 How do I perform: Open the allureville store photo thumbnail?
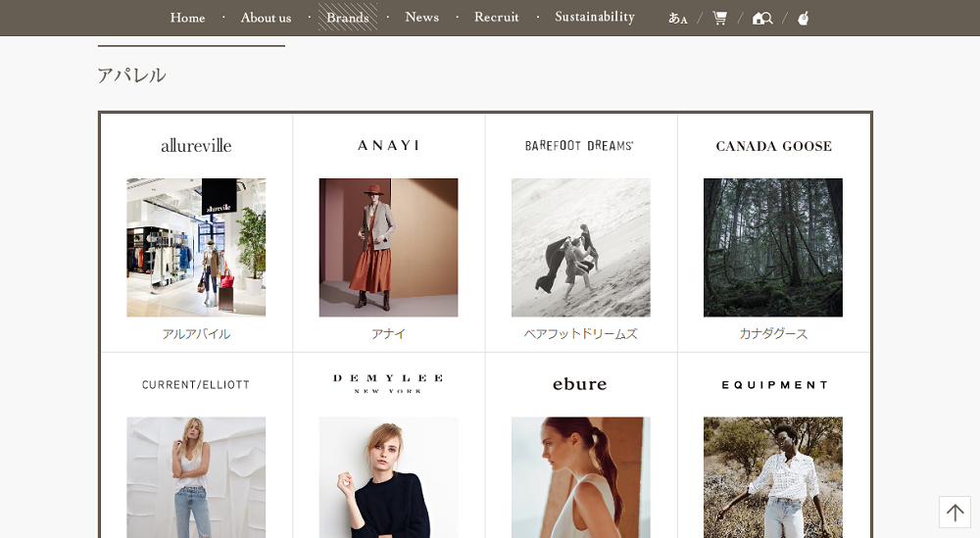pos(196,248)
